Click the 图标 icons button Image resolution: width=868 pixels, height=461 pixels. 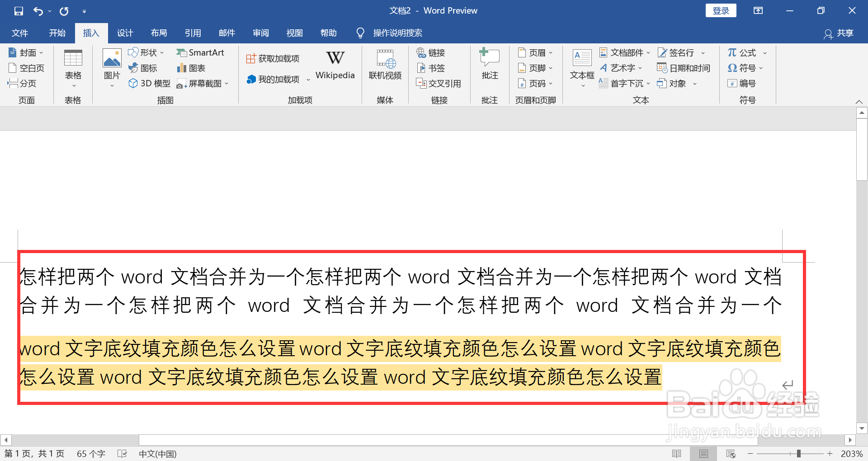click(143, 68)
